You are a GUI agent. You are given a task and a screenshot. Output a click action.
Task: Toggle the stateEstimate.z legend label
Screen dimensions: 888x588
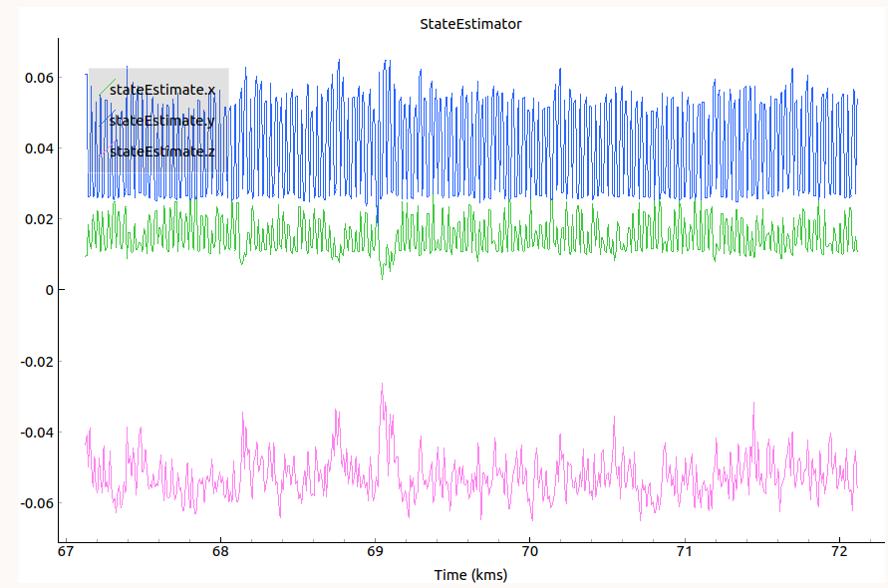click(162, 151)
